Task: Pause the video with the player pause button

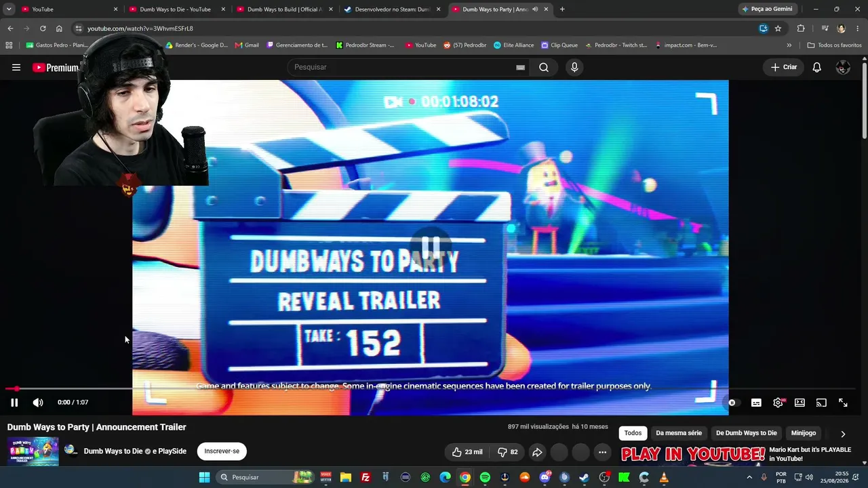Action: 14,403
